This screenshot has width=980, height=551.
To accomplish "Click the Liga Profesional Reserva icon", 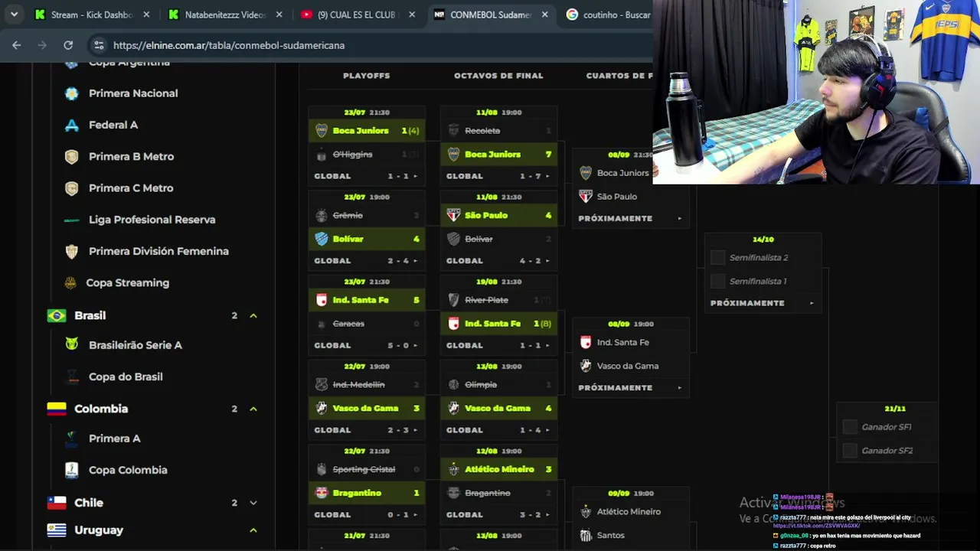I will (x=71, y=220).
